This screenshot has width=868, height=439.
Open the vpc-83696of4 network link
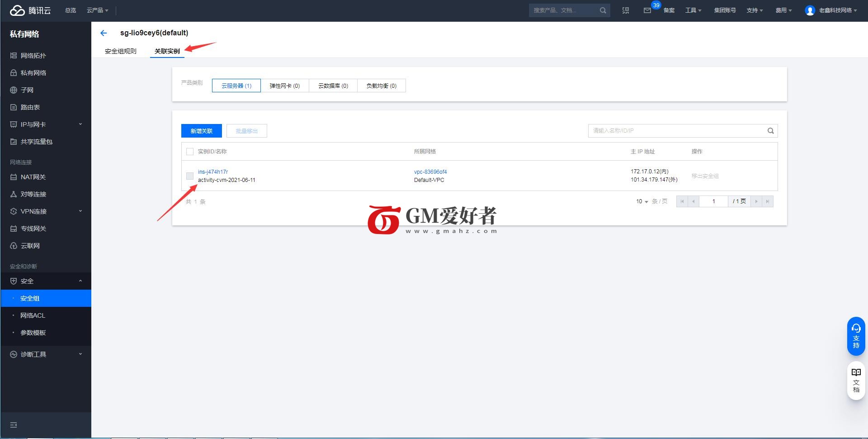[x=430, y=172]
